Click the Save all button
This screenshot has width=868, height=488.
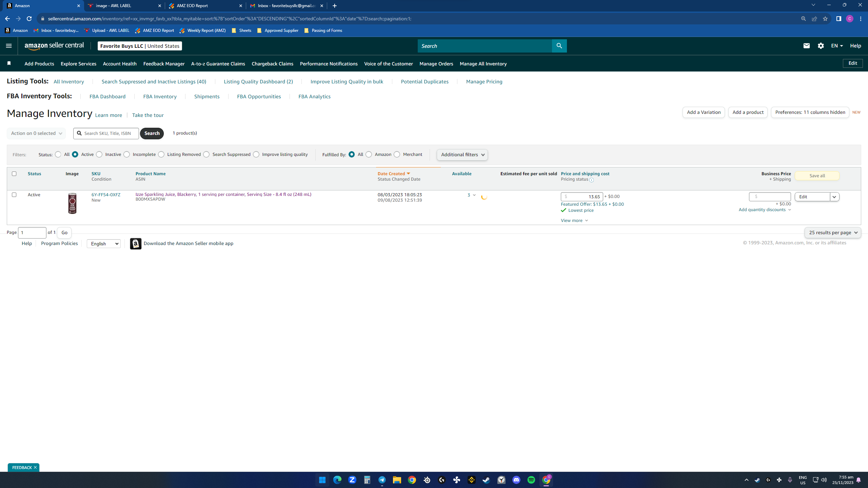pos(817,176)
